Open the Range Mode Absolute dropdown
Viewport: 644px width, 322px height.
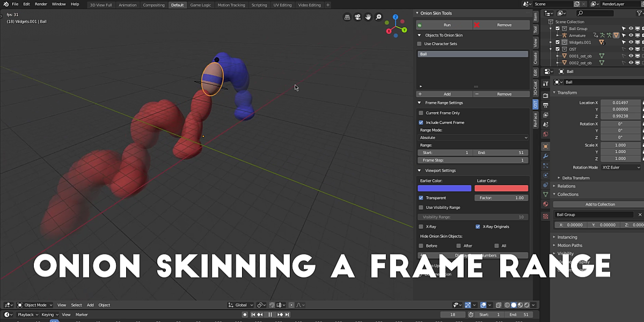tap(473, 138)
